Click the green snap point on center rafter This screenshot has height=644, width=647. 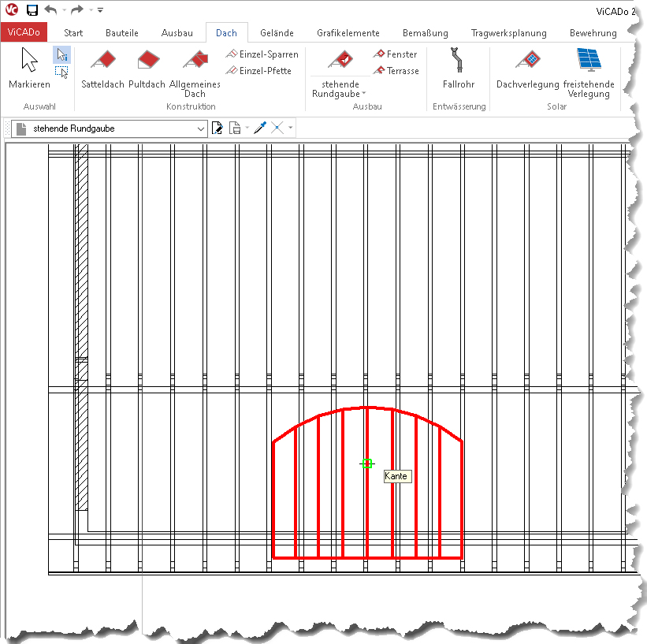[x=366, y=463]
